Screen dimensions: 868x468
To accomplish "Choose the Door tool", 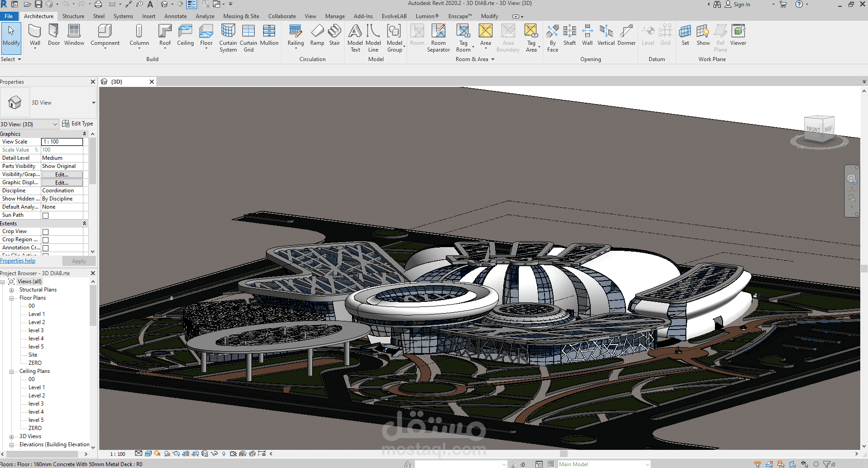I will [x=54, y=35].
